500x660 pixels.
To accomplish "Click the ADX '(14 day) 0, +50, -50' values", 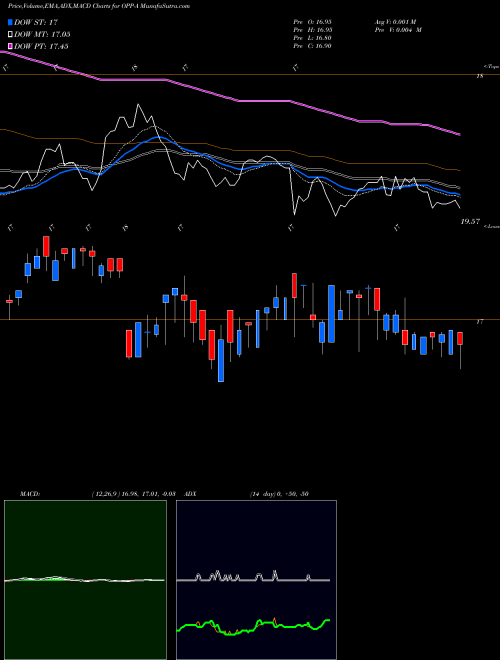I will [279, 494].
